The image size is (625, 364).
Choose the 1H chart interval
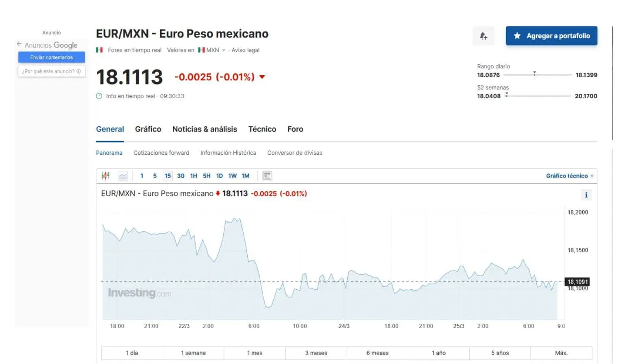pos(194,176)
